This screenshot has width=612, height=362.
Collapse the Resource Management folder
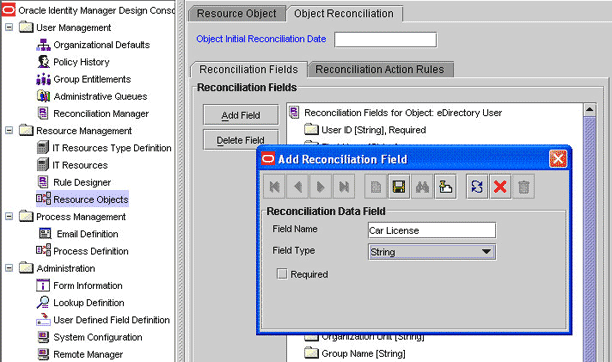point(9,130)
